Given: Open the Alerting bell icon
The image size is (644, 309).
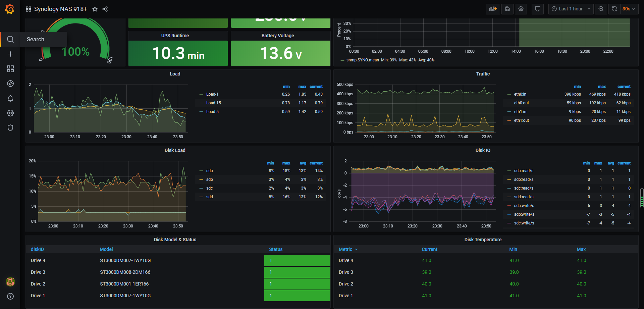Looking at the screenshot, I should click(x=10, y=98).
